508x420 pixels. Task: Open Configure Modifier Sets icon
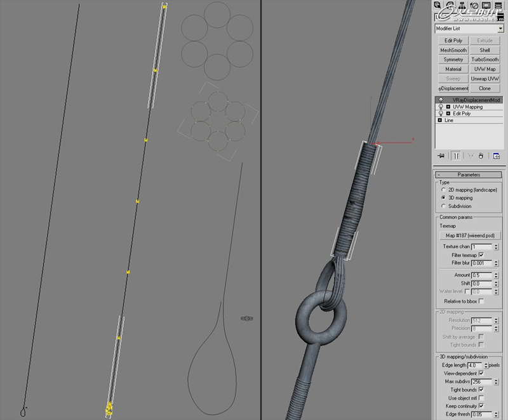496,156
